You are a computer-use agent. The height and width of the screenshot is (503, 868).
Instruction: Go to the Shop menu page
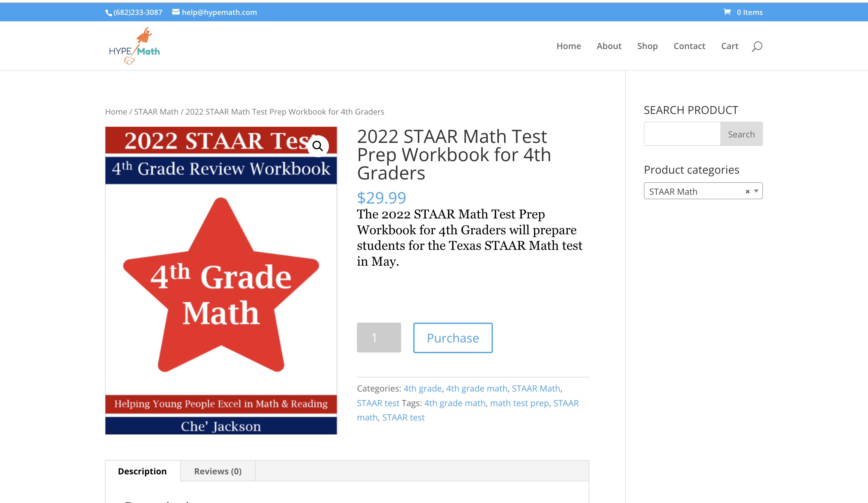coord(647,46)
